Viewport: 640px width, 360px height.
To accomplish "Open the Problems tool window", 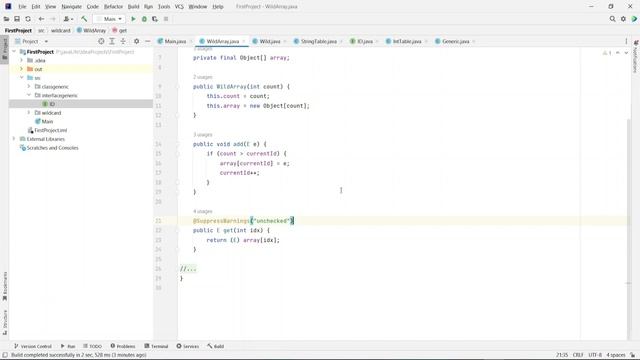I will [122, 346].
